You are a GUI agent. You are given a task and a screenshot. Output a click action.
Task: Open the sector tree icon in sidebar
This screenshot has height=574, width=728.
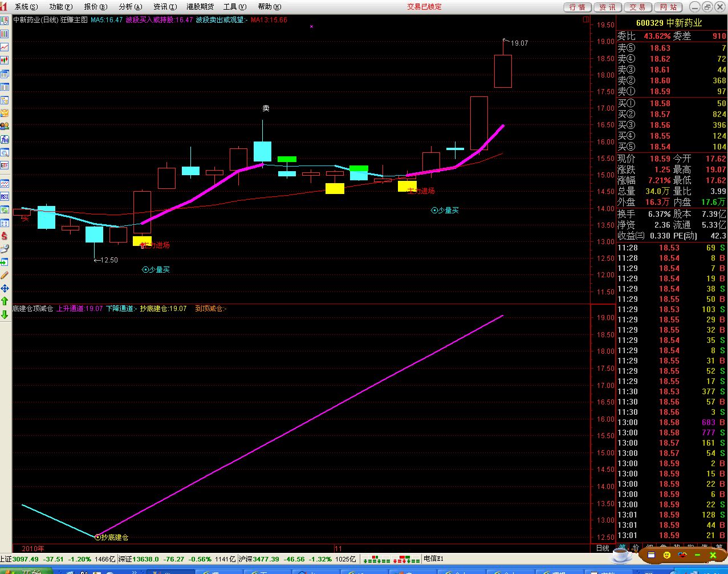(5, 100)
